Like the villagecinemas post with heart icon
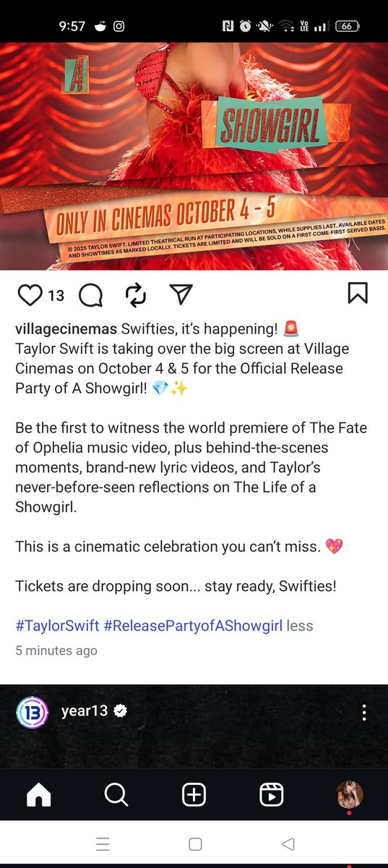The width and height of the screenshot is (388, 868). click(x=30, y=294)
